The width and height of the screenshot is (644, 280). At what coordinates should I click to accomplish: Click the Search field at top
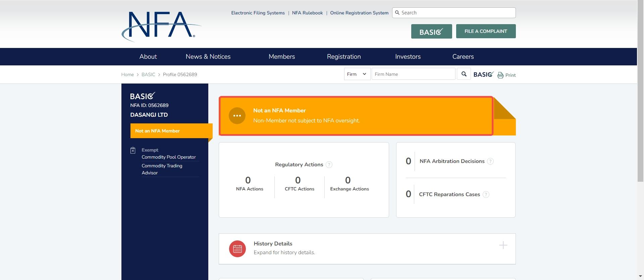pyautogui.click(x=454, y=13)
